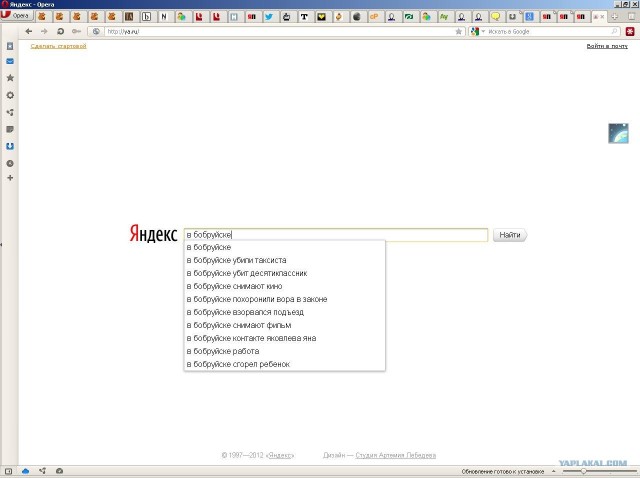Switch to the yellow speech bubble tab

(496, 17)
